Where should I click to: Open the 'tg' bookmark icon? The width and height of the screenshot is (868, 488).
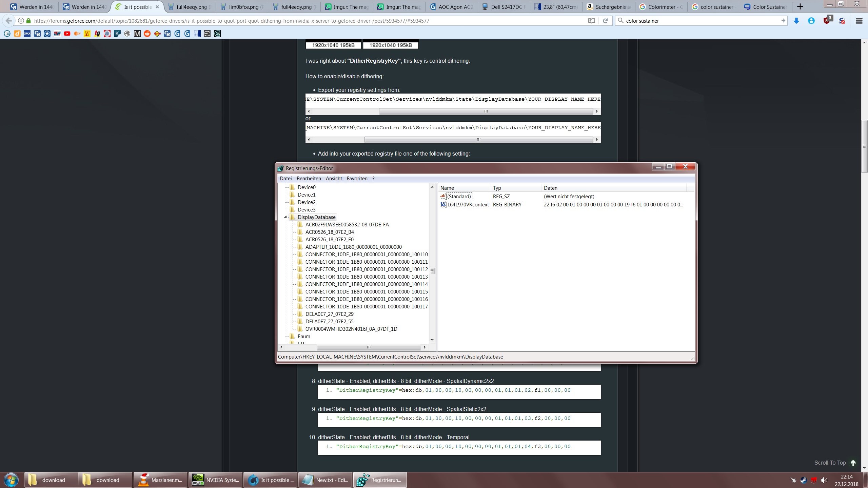click(x=97, y=34)
